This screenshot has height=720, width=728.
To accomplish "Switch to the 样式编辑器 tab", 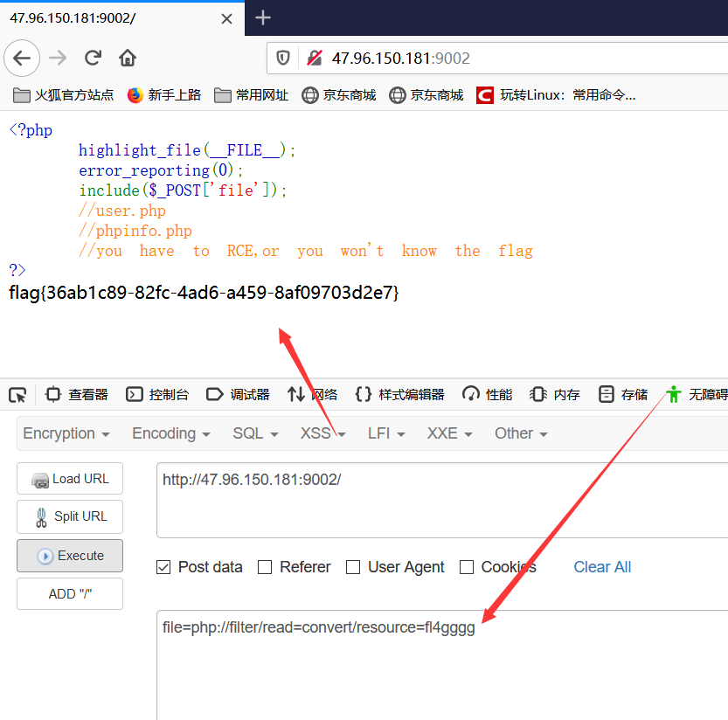I will point(399,395).
